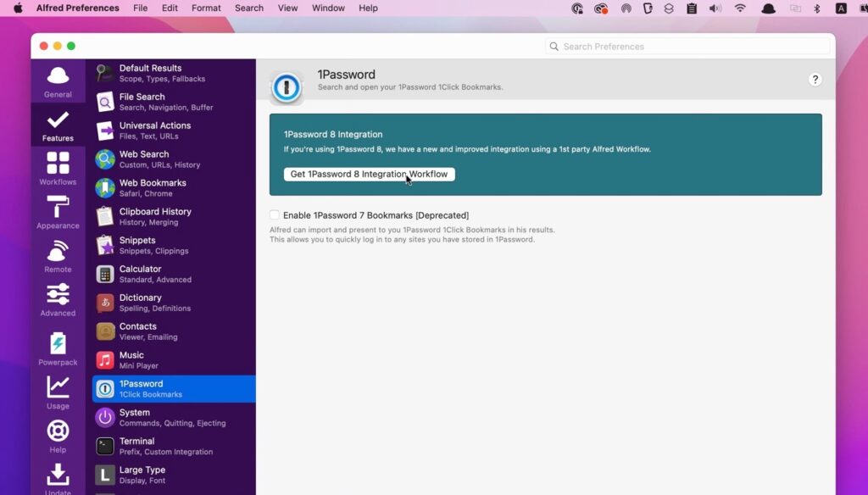Open the Appearance section
Screen dimensions: 868x495
(x=57, y=212)
